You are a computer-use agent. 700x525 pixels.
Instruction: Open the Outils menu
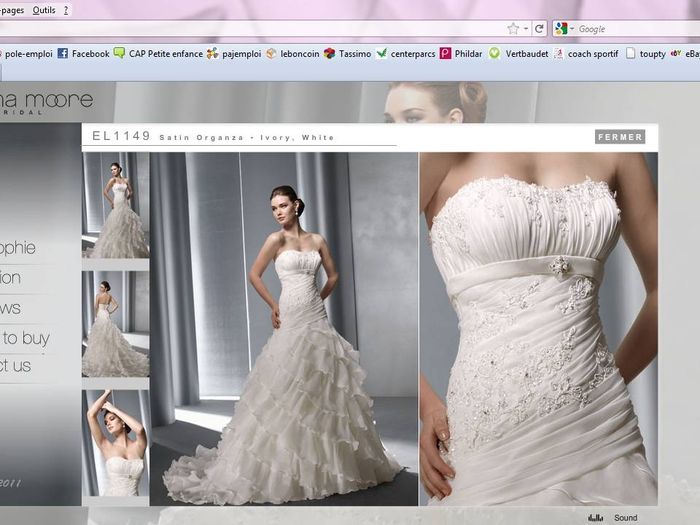point(43,9)
